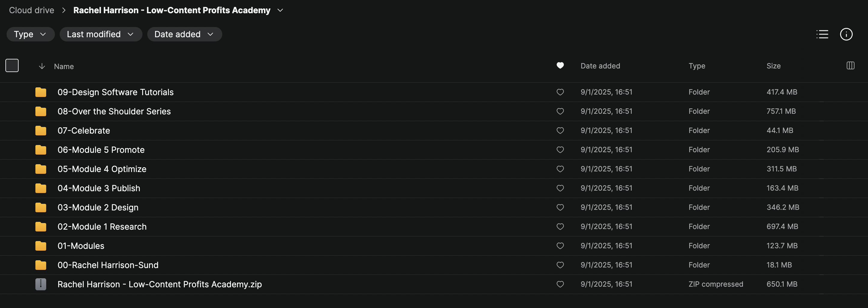Expand the Date added filter dropdown
Viewport: 868px width, 308px height.
click(x=184, y=34)
